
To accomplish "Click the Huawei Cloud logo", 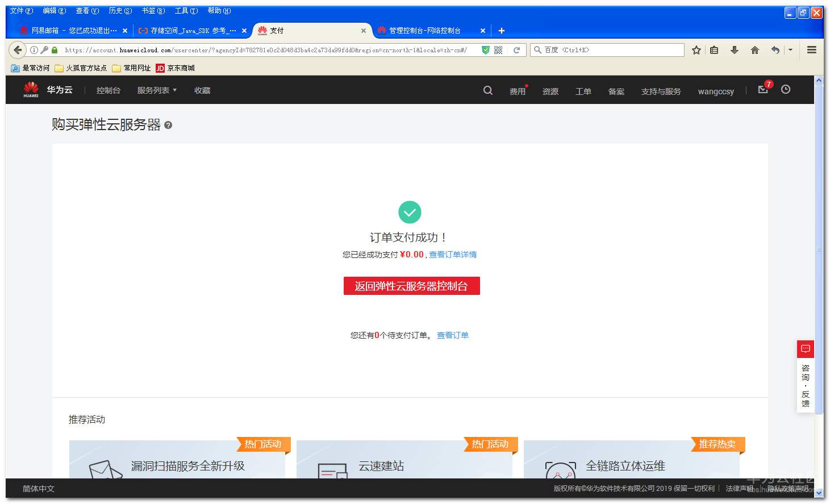I will [31, 90].
